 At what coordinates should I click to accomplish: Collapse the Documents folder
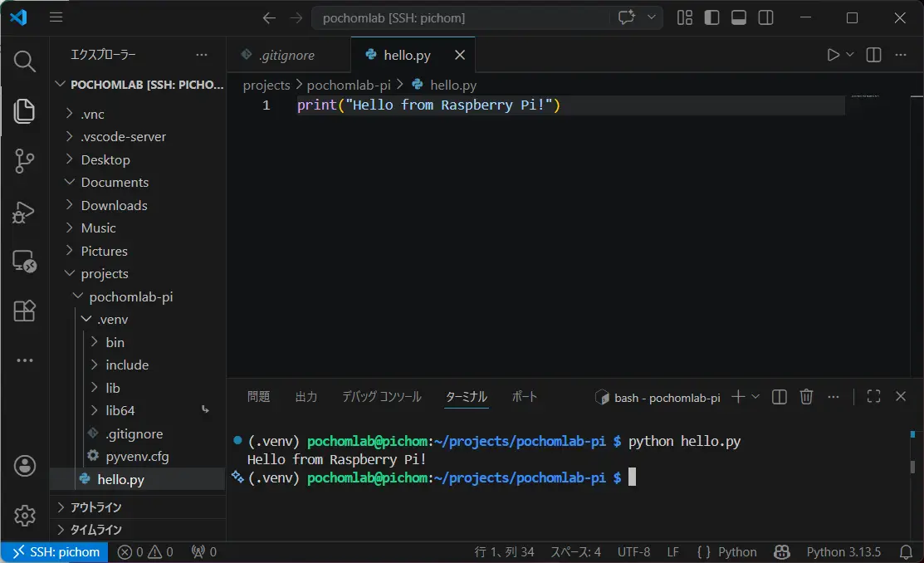coord(137,182)
